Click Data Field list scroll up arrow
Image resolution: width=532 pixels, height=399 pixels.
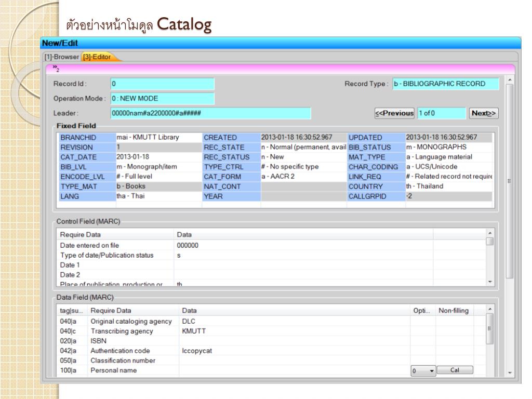click(x=490, y=309)
